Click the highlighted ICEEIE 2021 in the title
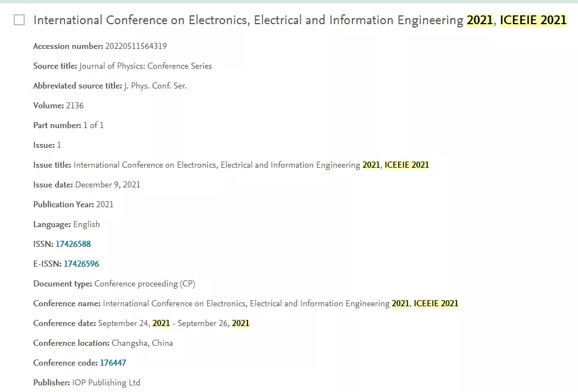Image resolution: width=578 pixels, height=392 pixels. point(533,20)
